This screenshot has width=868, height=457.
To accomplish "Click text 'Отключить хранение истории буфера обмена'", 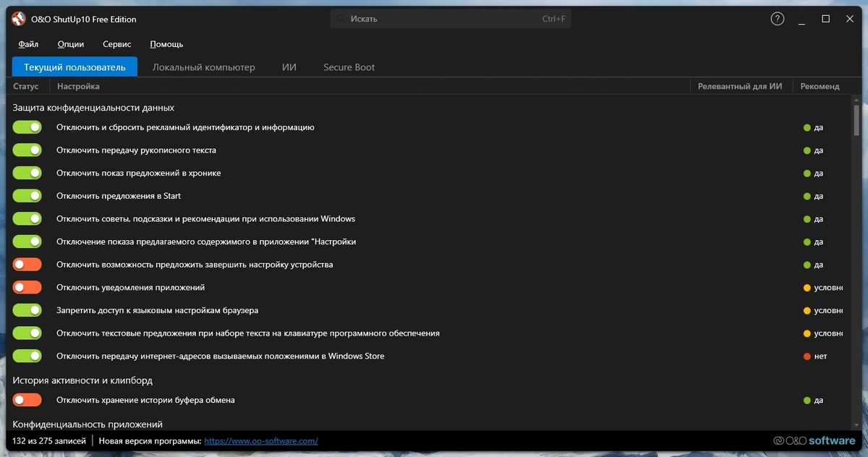I will tap(145, 400).
